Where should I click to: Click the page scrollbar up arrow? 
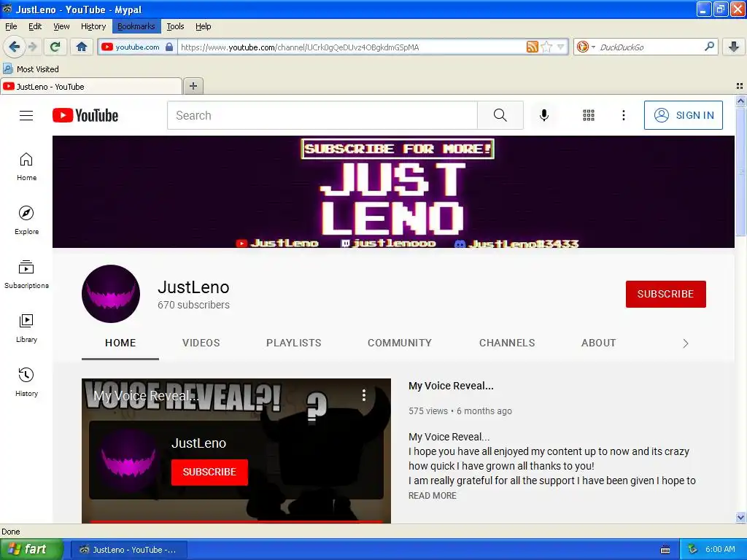(x=740, y=101)
